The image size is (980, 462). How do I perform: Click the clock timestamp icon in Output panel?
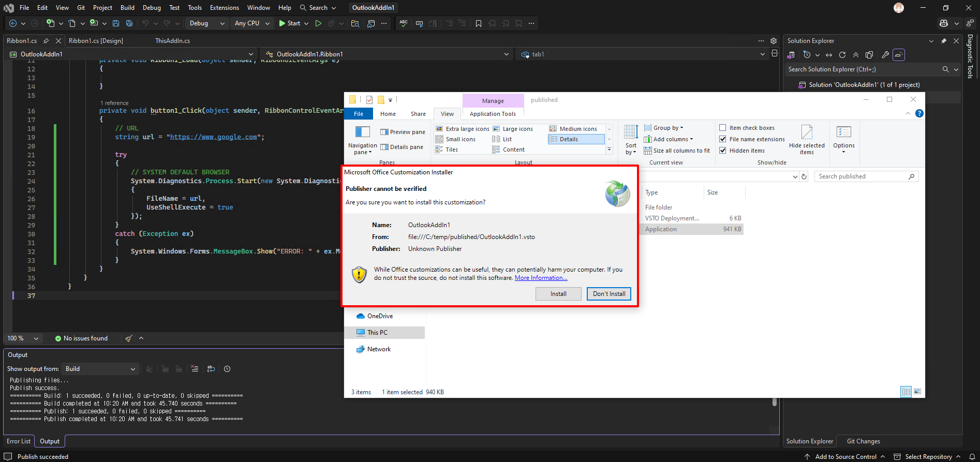pyautogui.click(x=227, y=369)
